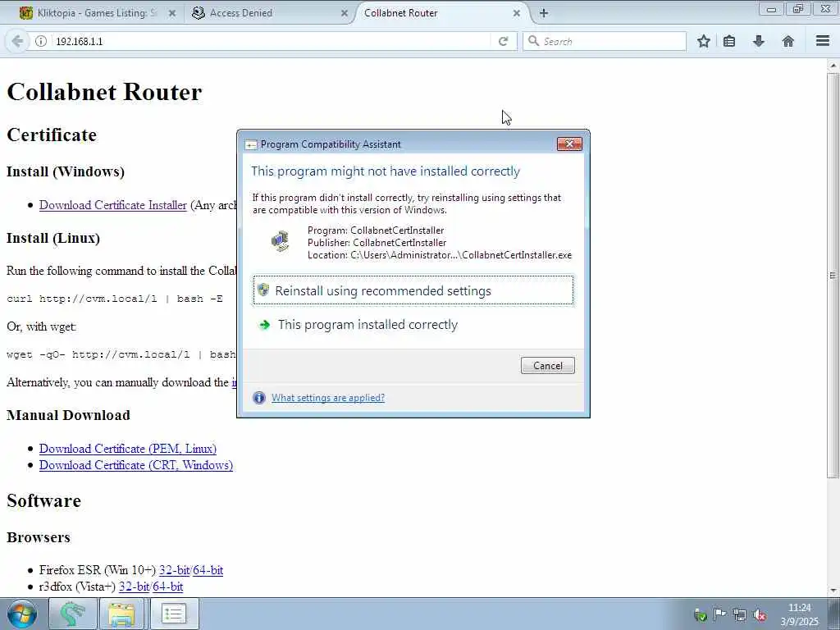Go to Firefox home page icon
Screen dimensions: 840x630
[788, 41]
